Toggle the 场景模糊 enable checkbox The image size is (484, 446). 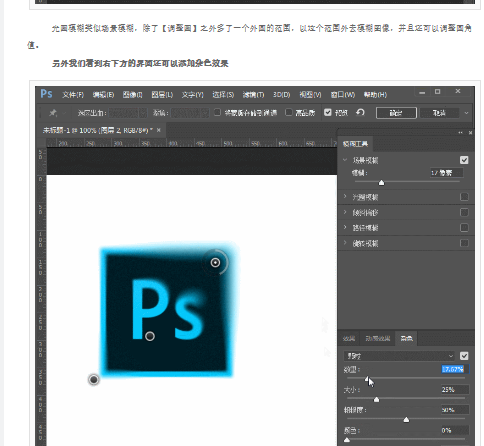464,160
